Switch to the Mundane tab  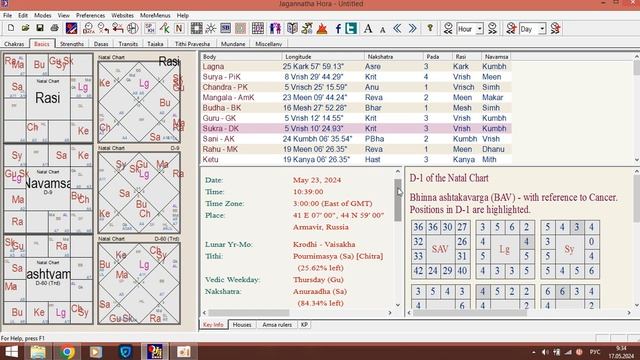pos(233,44)
